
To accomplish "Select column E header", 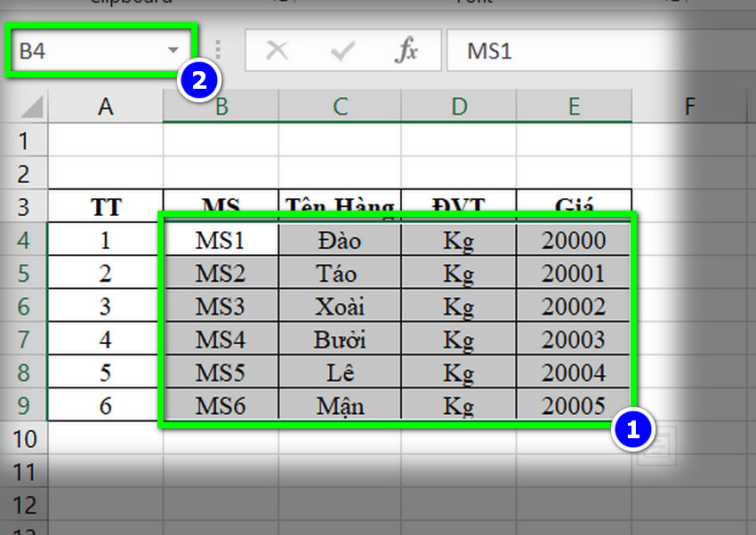I will pos(575,106).
